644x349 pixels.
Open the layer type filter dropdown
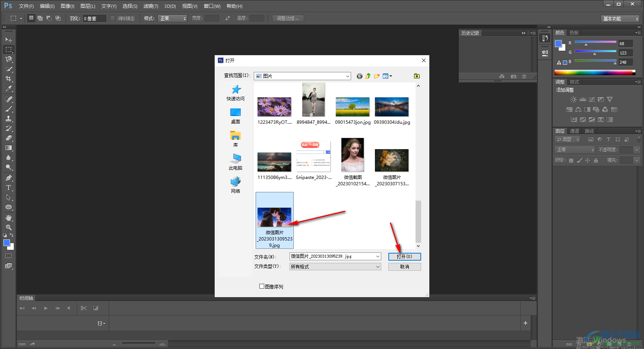click(568, 139)
